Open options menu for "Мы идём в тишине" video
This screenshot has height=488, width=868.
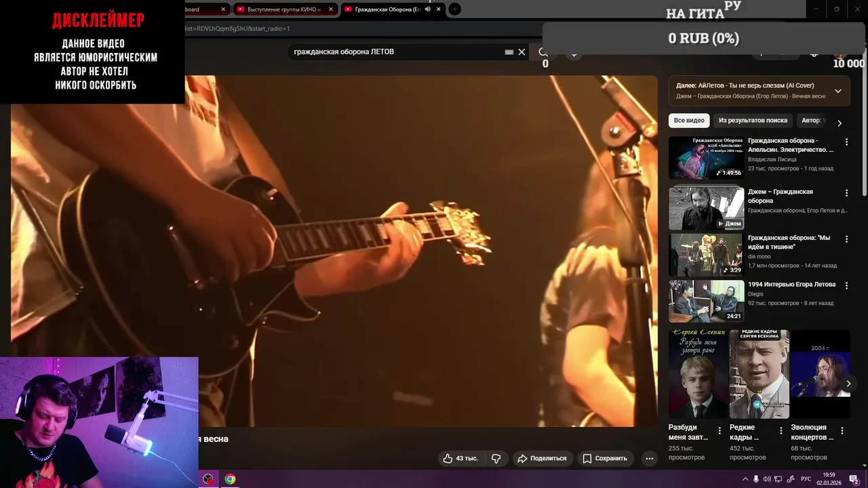(846, 239)
